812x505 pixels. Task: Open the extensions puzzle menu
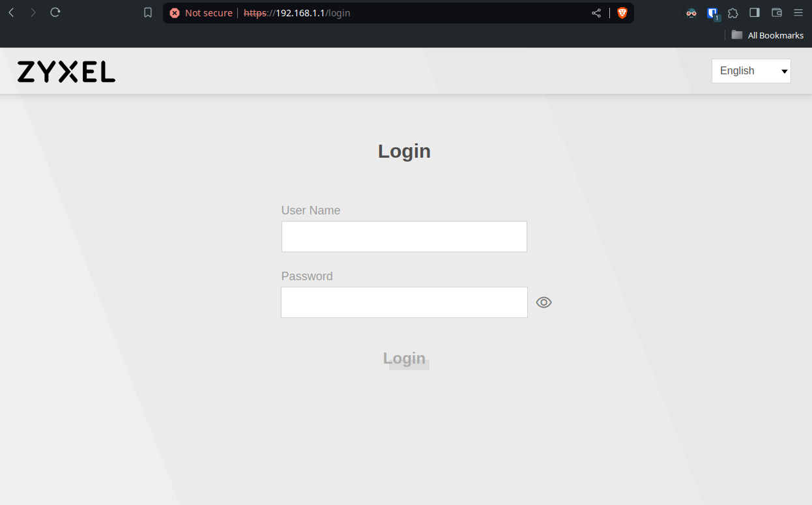coord(733,13)
